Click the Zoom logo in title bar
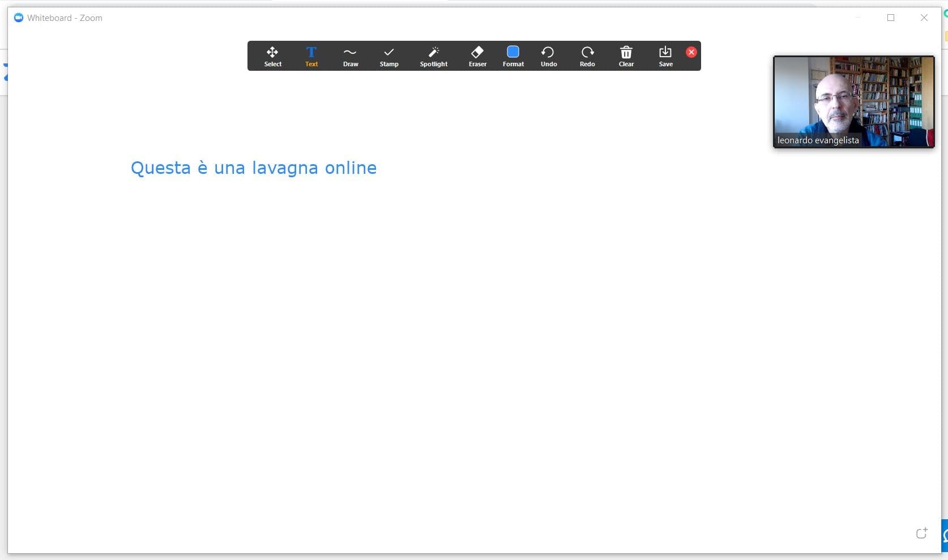Image resolution: width=948 pixels, height=560 pixels. [x=19, y=18]
